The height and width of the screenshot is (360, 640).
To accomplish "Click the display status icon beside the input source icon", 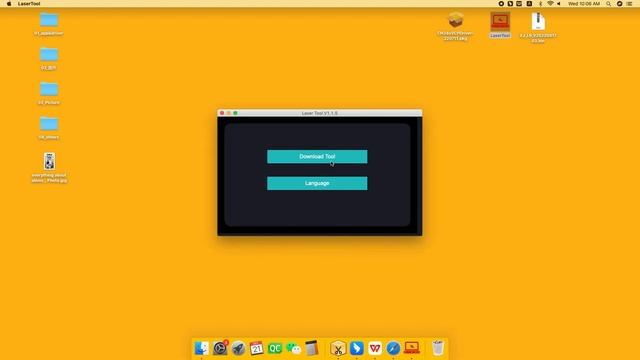I will tap(519, 4).
